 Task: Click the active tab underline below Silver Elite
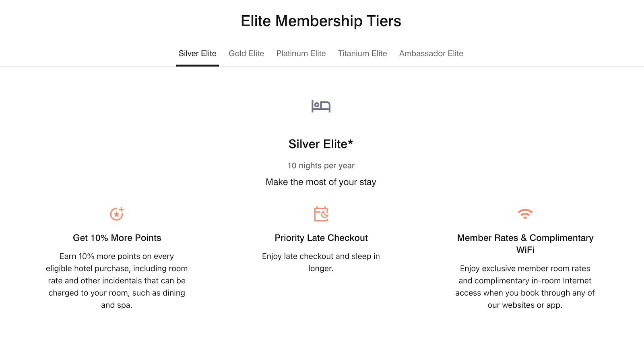(198, 66)
